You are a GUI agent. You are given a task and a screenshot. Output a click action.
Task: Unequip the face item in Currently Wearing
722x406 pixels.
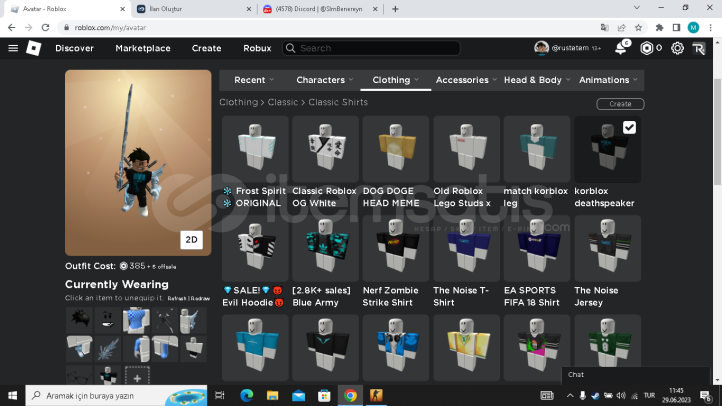108,320
